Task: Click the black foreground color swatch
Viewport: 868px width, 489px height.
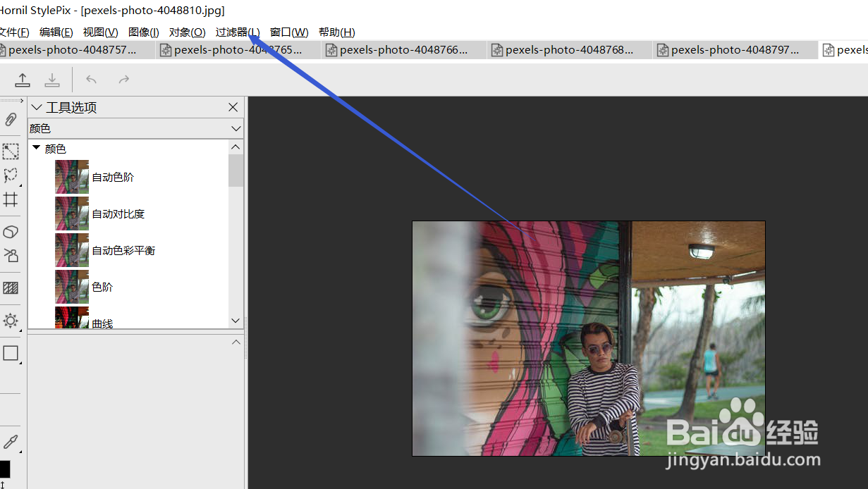Action: [4, 469]
